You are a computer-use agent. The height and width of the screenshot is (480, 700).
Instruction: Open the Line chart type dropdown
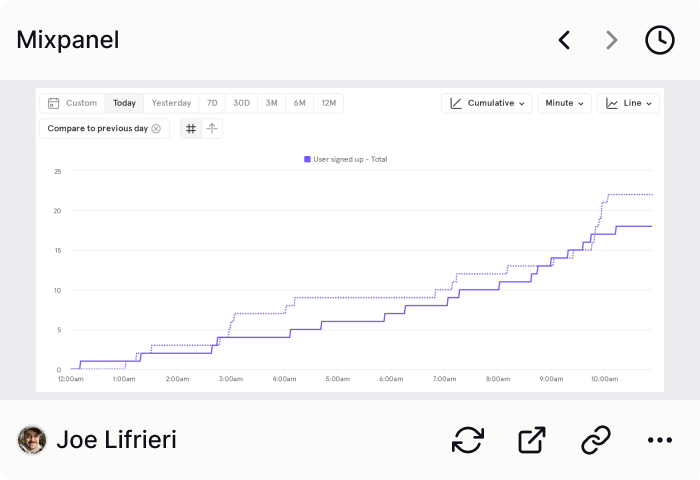(628, 103)
